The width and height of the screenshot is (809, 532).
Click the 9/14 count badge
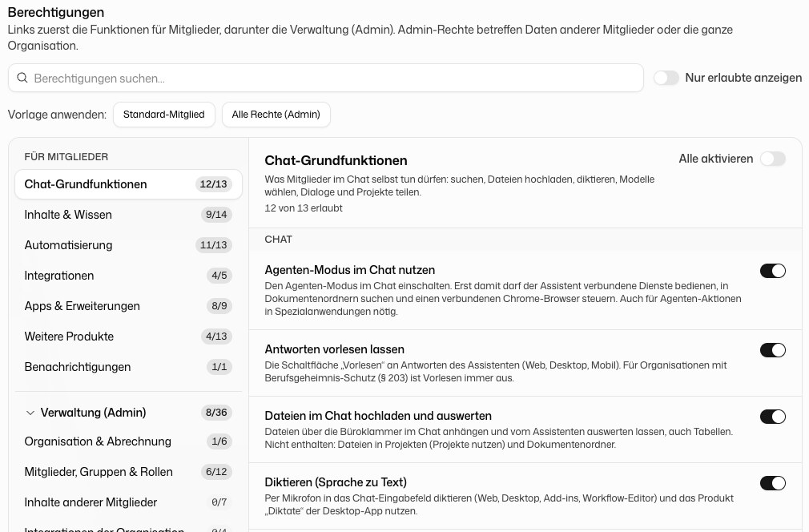pyautogui.click(x=216, y=215)
